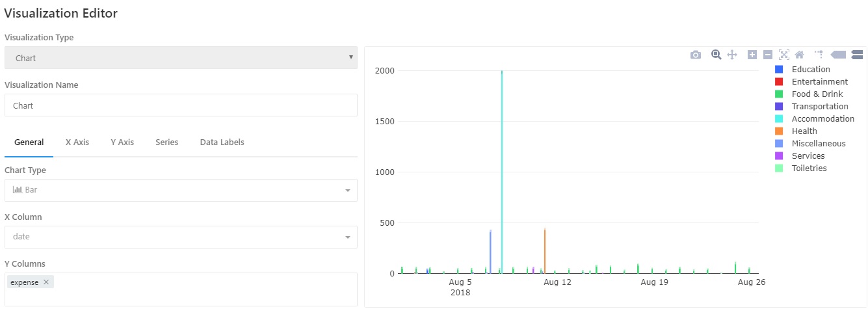Click the orange Health legend swatch
Viewport: 868px width, 309px height.
(779, 131)
